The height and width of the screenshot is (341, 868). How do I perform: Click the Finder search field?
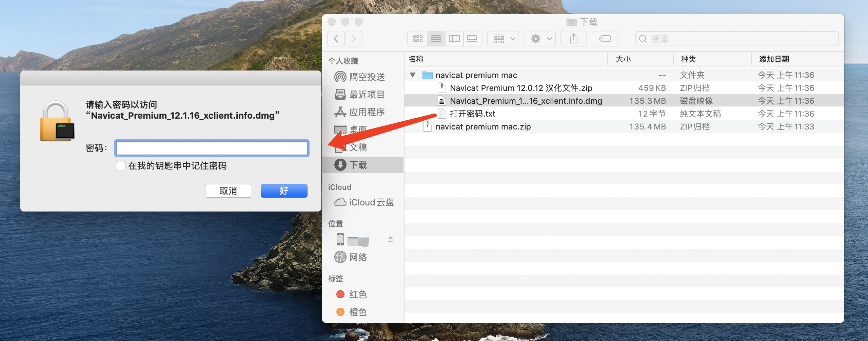[737, 39]
